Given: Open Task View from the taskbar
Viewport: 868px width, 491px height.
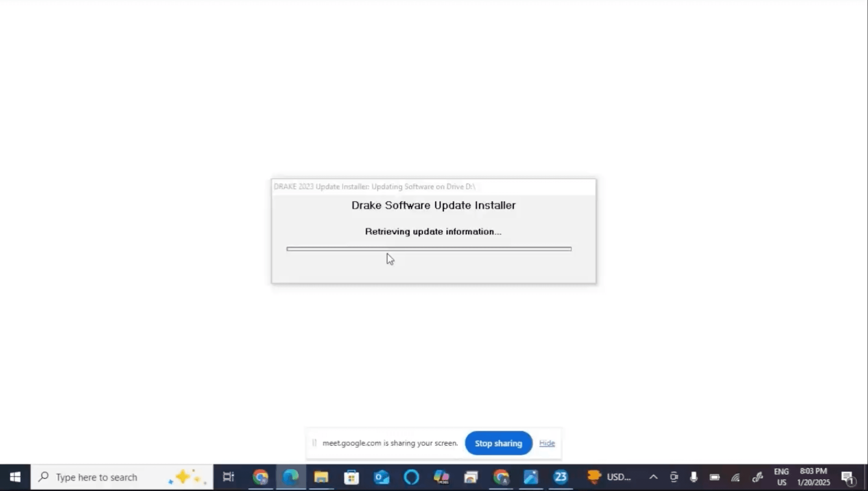Looking at the screenshot, I should pos(228,477).
